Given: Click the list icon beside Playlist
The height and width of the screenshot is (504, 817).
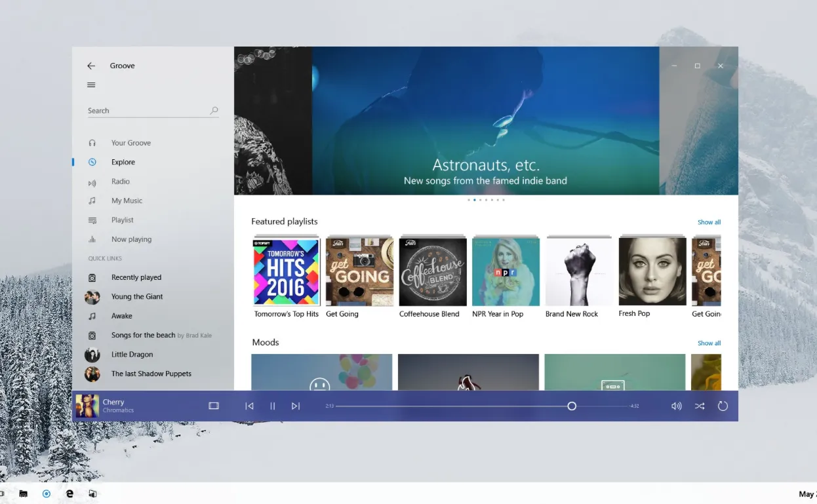Looking at the screenshot, I should tap(92, 220).
